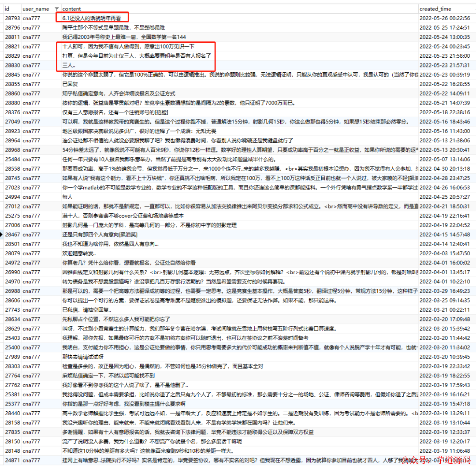This screenshot has width=476, height=469.
Task: Select timestamp 2022-04-14 12:40:41
Action: coord(445,244)
